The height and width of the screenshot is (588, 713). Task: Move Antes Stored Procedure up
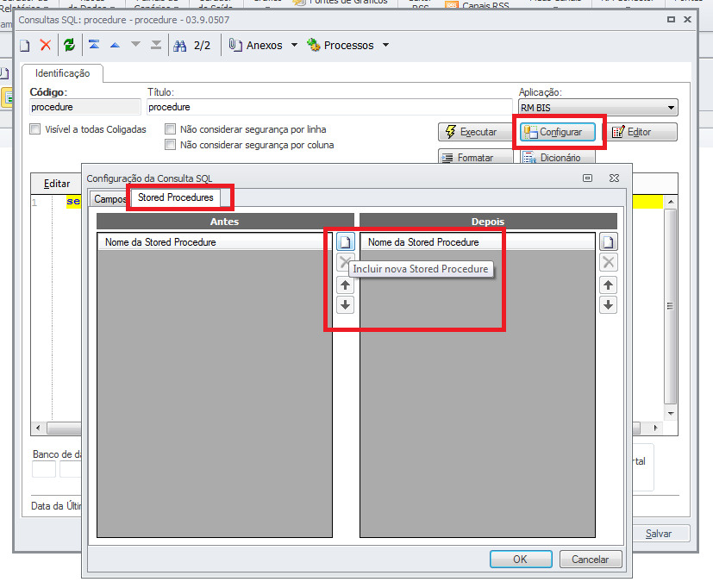click(345, 285)
